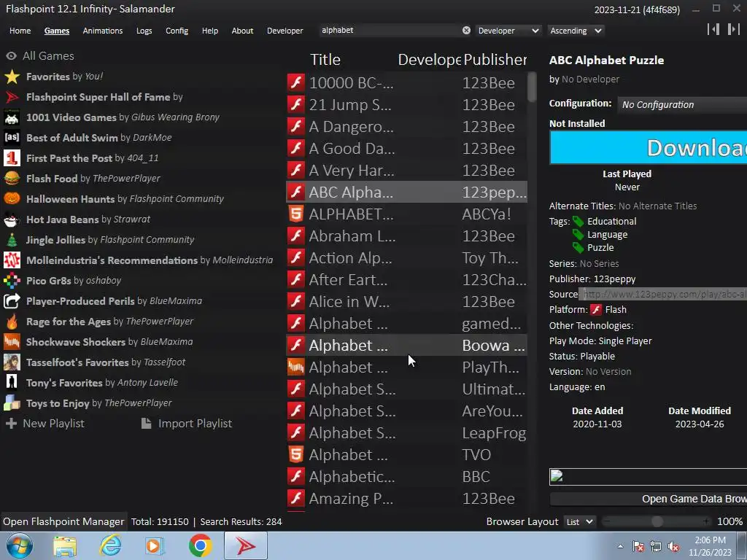Click the Player-Produced Perils icon

(x=12, y=301)
